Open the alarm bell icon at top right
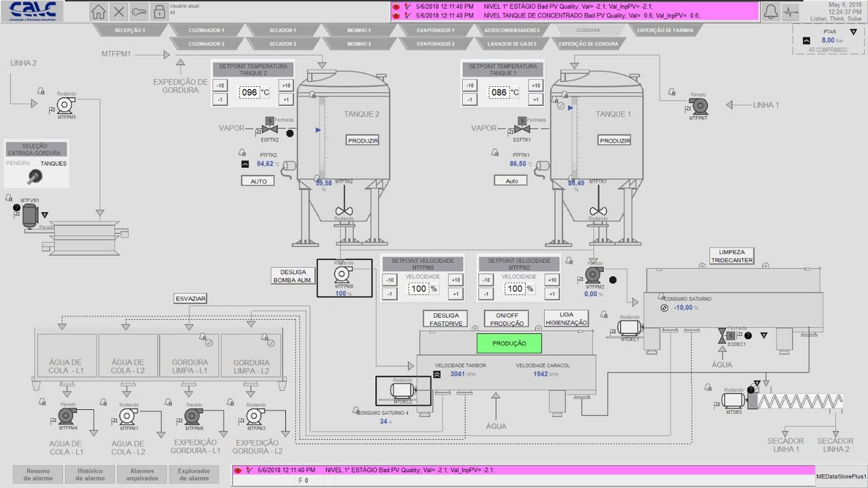Image resolution: width=868 pixels, height=488 pixels. click(x=771, y=12)
